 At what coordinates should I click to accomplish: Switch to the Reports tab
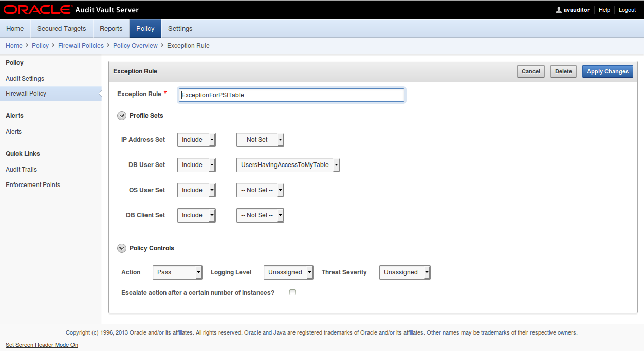(111, 29)
